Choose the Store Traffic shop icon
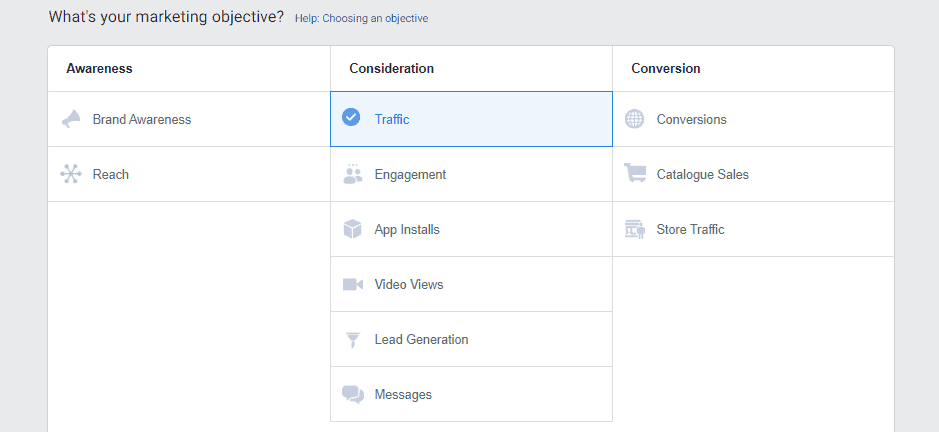 635,229
